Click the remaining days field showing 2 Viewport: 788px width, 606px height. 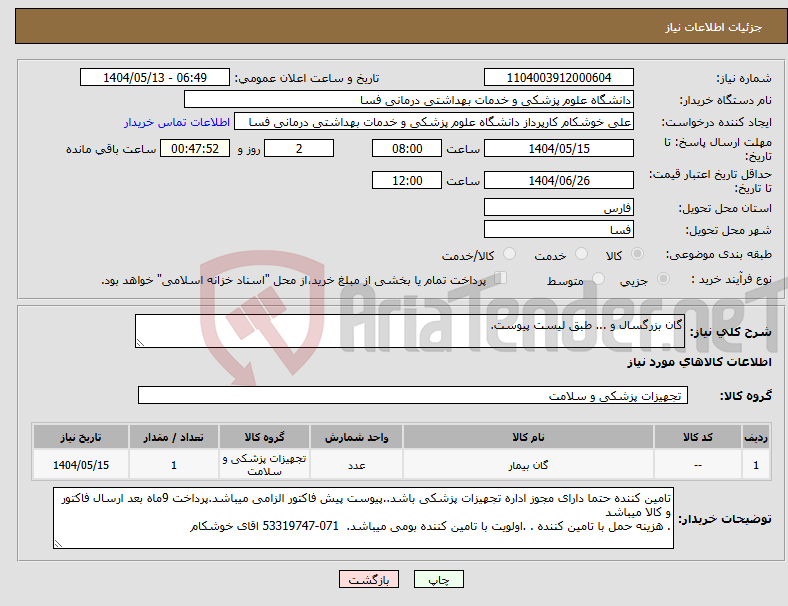tap(299, 148)
